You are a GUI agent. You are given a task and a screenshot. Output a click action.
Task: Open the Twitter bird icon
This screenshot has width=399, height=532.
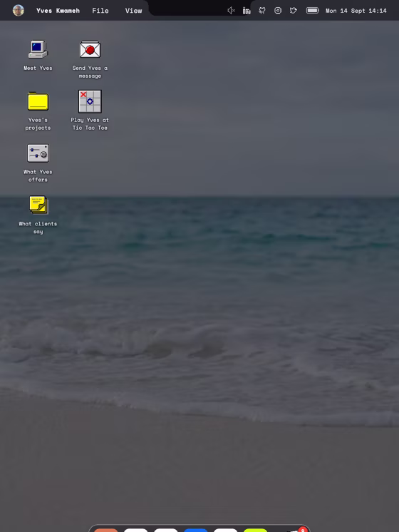[294, 11]
